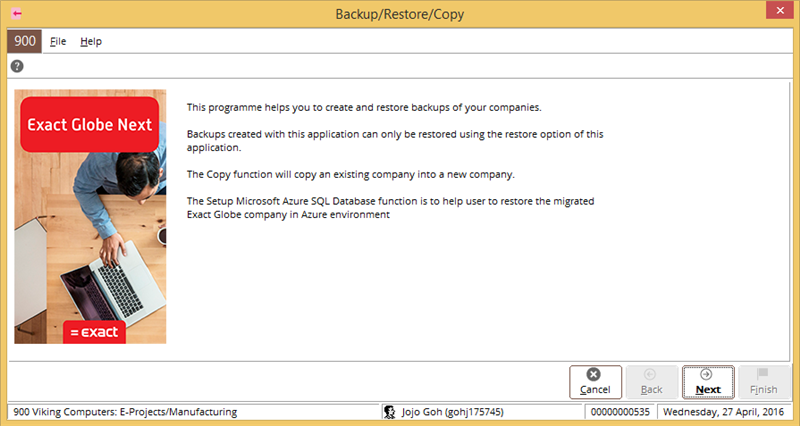Screen dimensions: 800x426
Task: Click the pink app icon in title bar
Action: coord(16,13)
